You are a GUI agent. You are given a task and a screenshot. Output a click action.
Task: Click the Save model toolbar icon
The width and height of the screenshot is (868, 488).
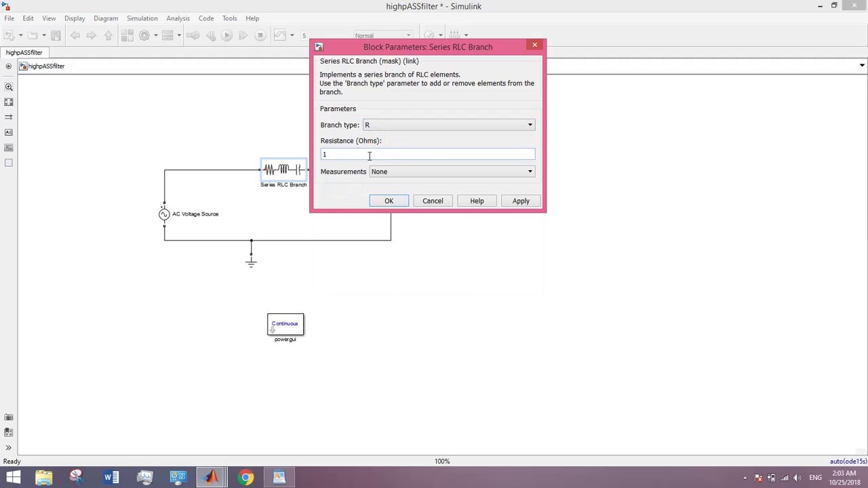(56, 35)
